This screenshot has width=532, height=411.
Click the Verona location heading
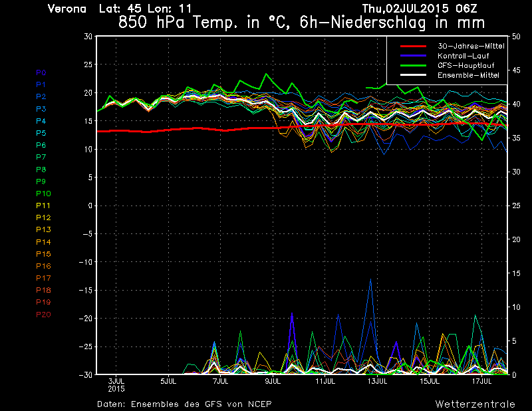[x=67, y=9]
